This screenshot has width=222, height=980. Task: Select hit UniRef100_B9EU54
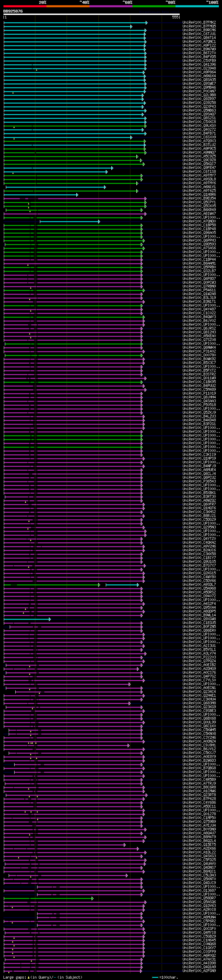199,199
